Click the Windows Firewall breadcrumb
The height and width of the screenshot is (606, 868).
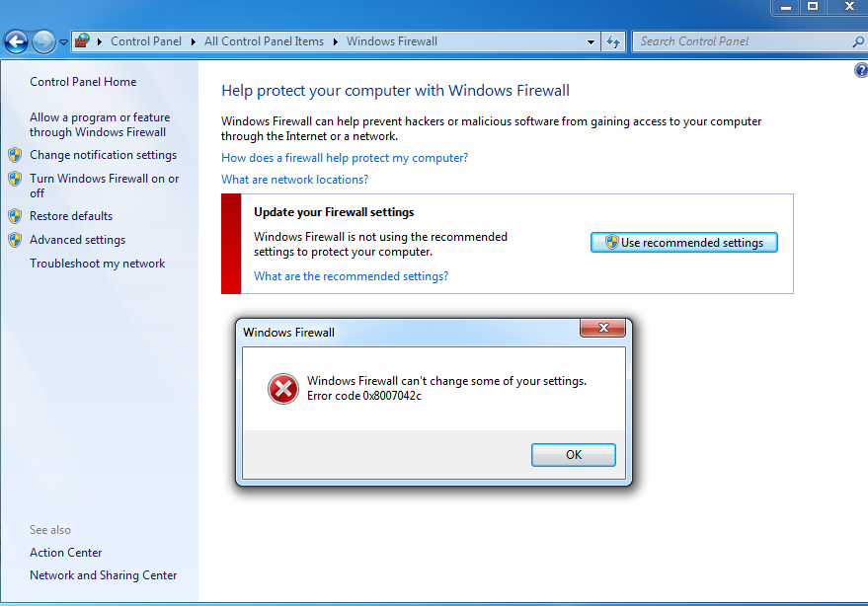coord(392,41)
